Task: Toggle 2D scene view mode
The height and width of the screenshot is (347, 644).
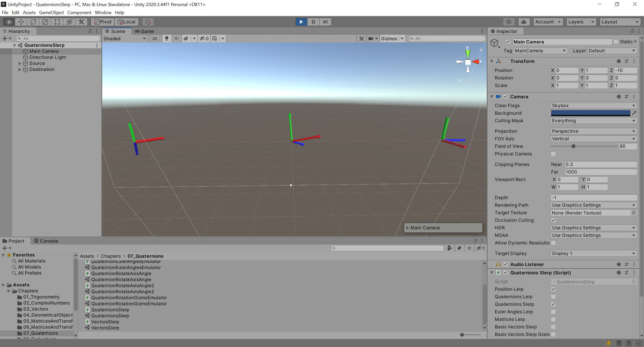Action: (x=155, y=39)
